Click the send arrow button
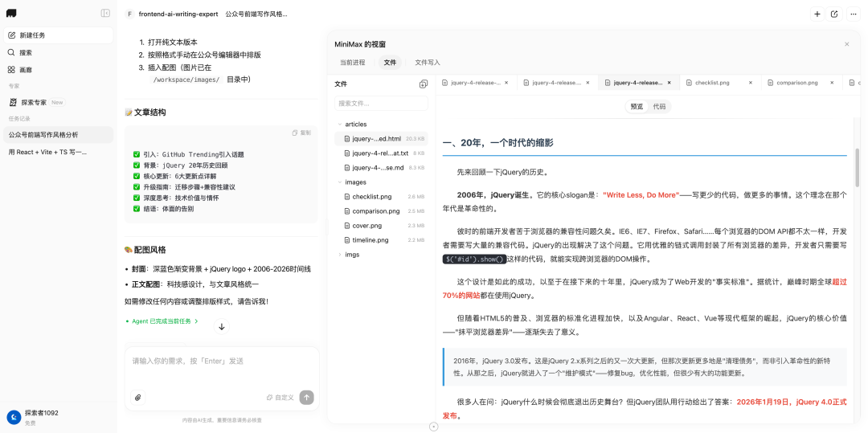The height and width of the screenshot is (433, 868). click(x=307, y=397)
